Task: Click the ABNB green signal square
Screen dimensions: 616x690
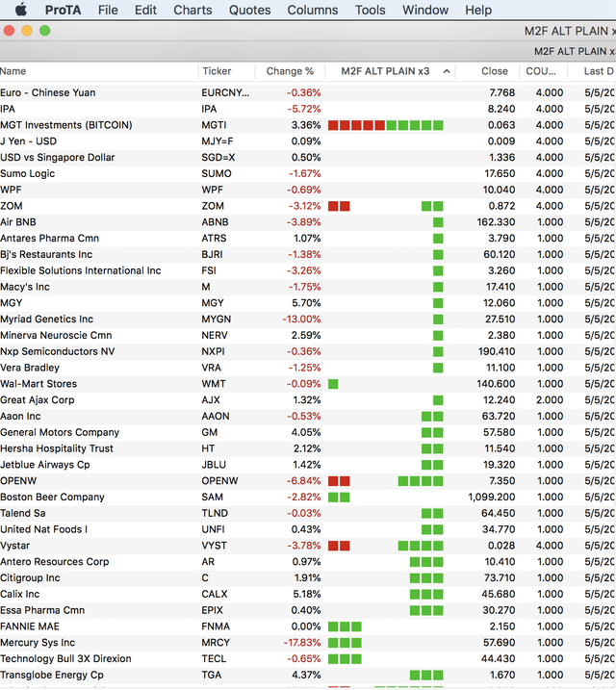Action: [438, 222]
